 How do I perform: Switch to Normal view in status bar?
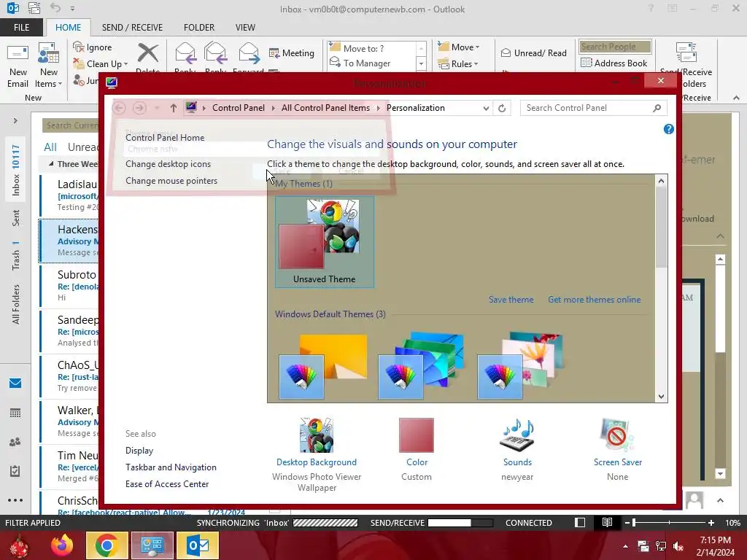[x=580, y=522]
